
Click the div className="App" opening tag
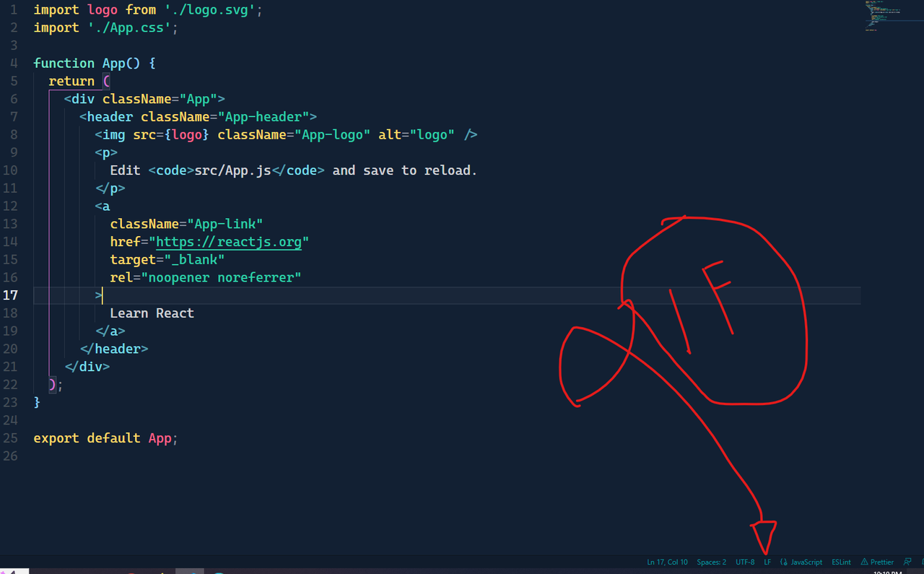144,99
